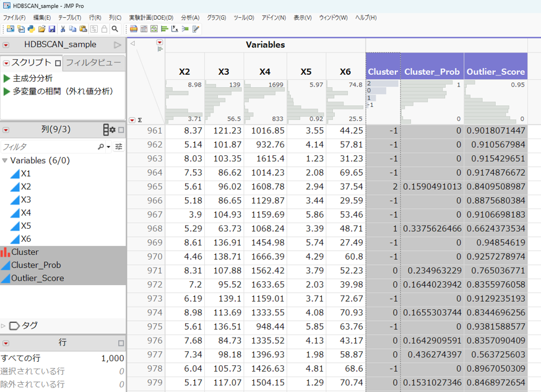Select Cluster in the column list
Screen dimensions: 541x392
(x=25, y=252)
